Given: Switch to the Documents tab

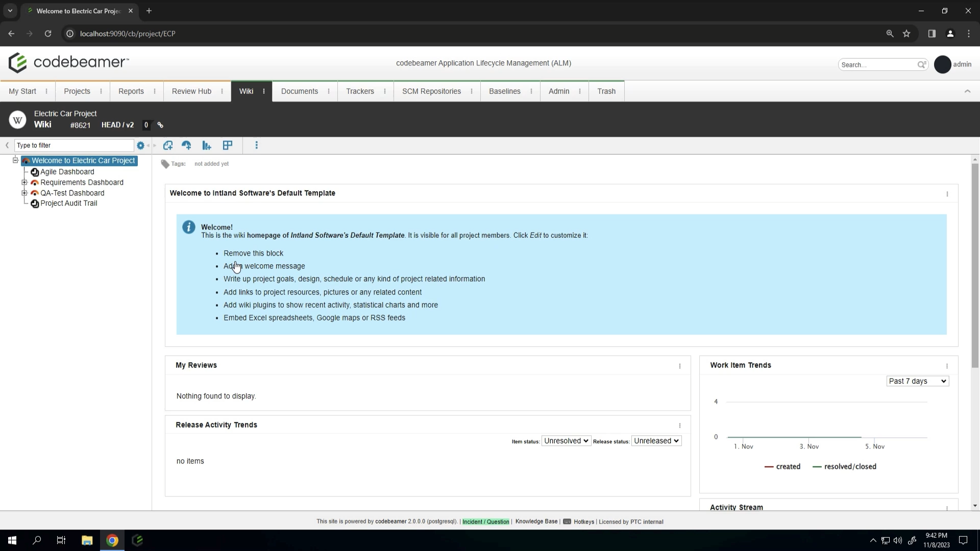Looking at the screenshot, I should coord(299,91).
